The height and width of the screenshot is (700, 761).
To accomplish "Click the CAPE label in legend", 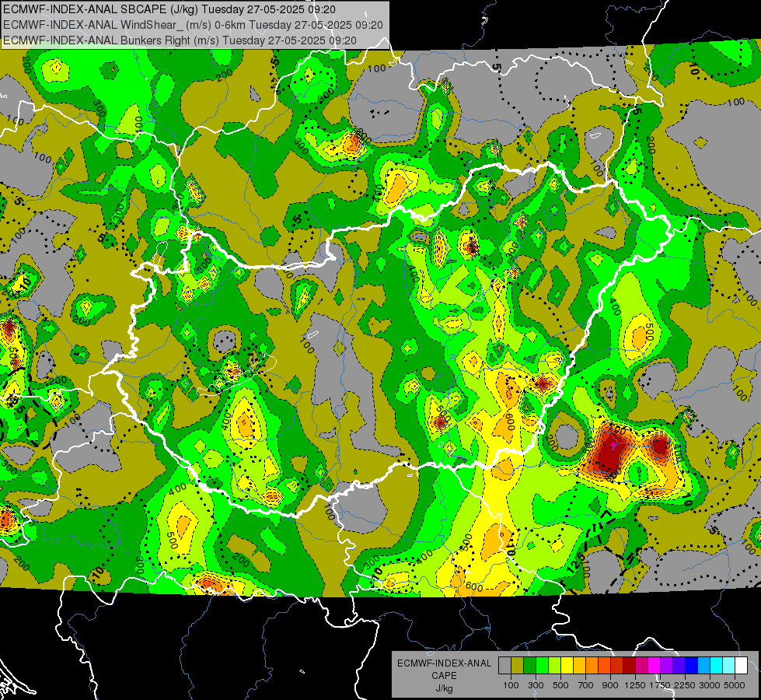I will [x=444, y=675].
